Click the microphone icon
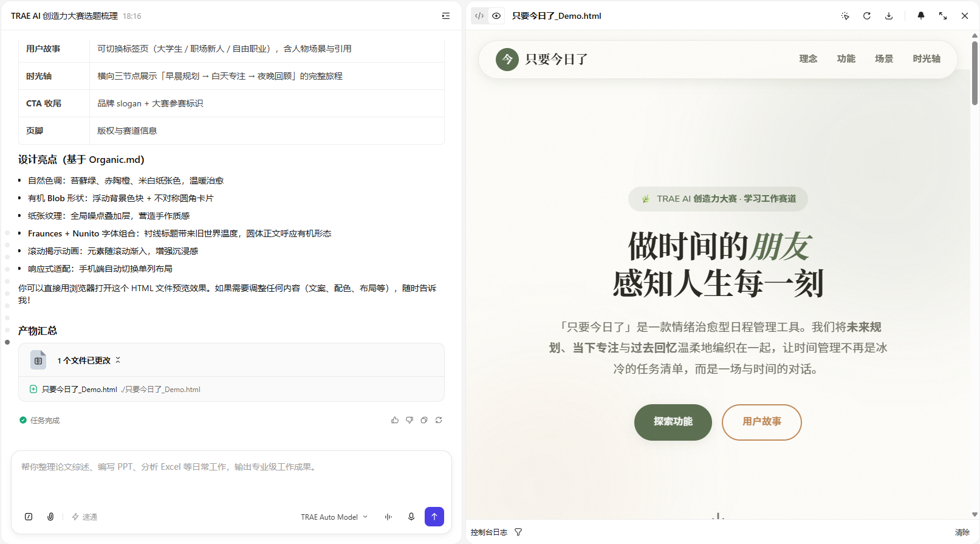 (411, 517)
